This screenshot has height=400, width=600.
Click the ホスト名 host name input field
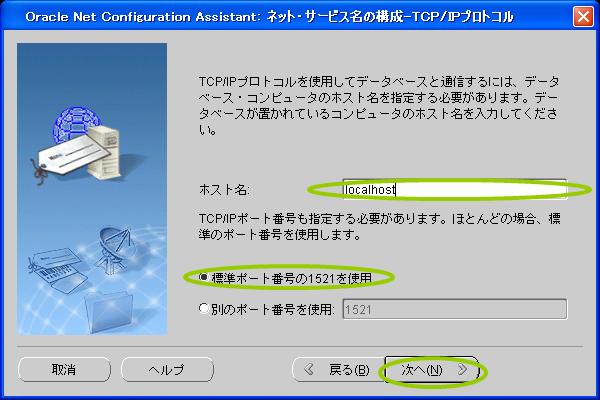[455, 189]
